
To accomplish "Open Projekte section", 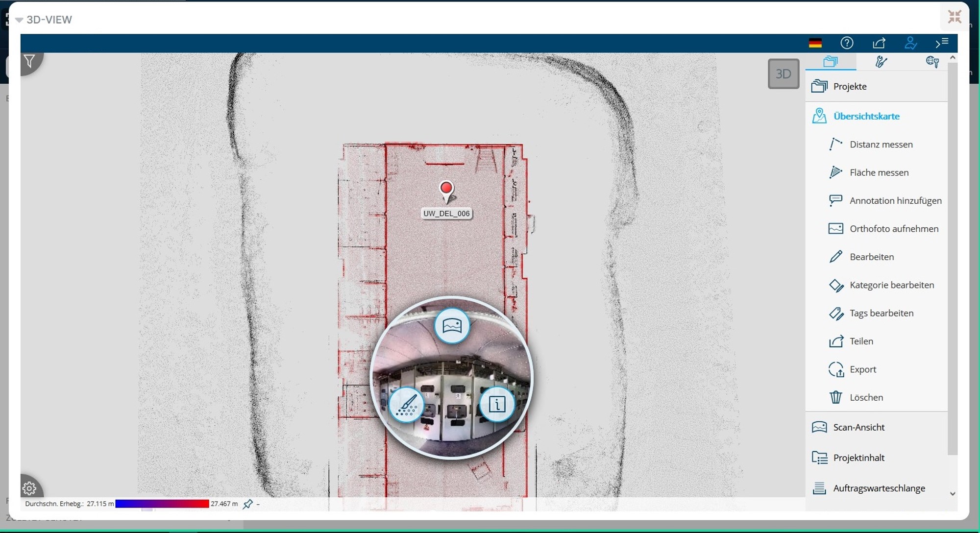I will (877, 87).
